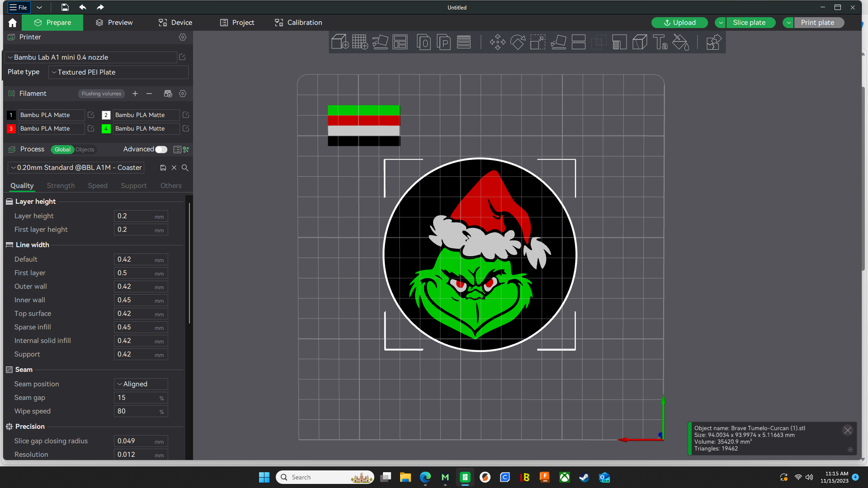Discard Coaster preset changes with X icon
The height and width of the screenshot is (488, 868).
coord(174,168)
